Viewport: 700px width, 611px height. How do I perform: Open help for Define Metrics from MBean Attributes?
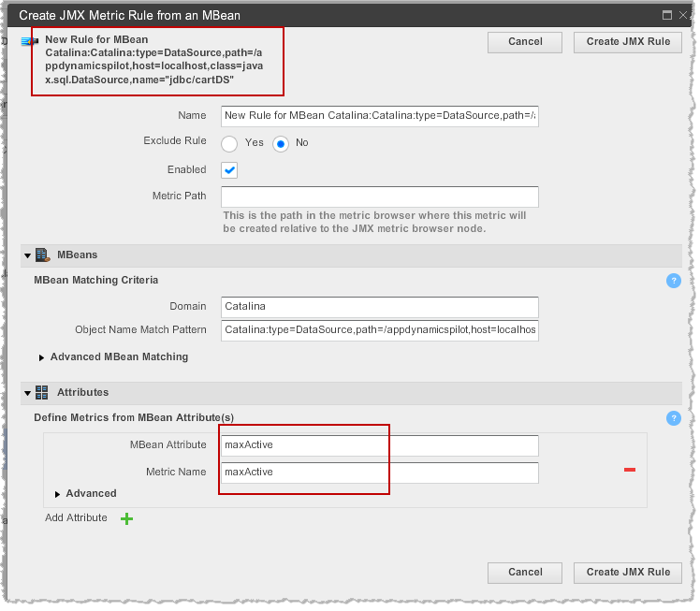pos(673,418)
